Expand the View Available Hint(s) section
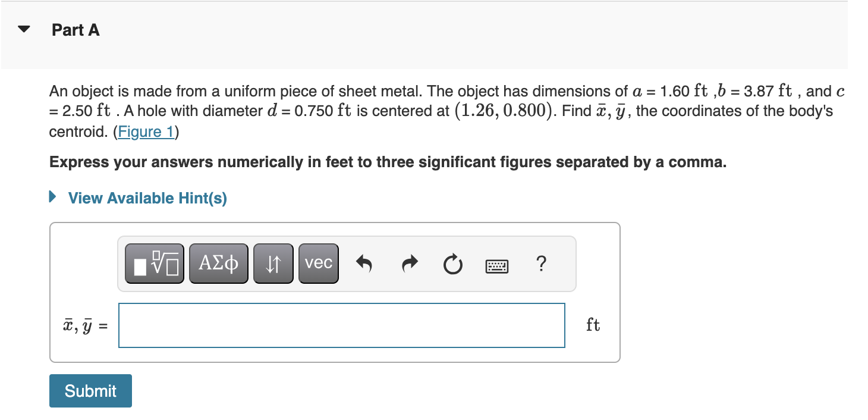The height and width of the screenshot is (420, 868). pos(146,198)
